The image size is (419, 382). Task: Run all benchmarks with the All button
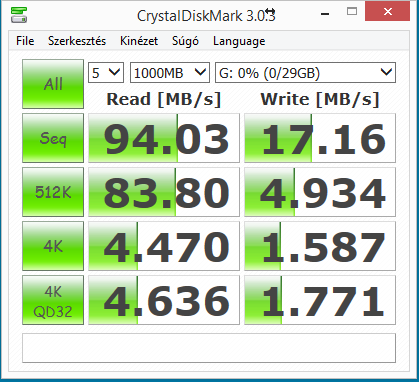click(x=53, y=84)
